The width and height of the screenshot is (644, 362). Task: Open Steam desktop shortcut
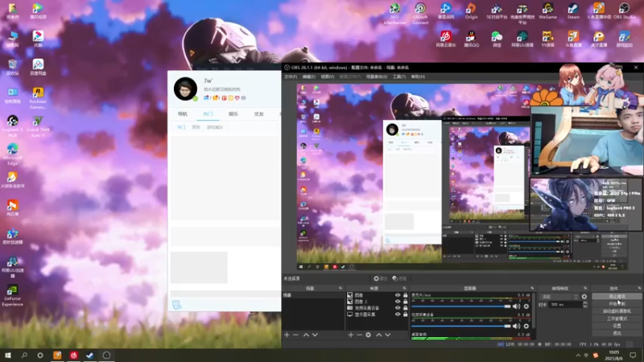point(573,10)
